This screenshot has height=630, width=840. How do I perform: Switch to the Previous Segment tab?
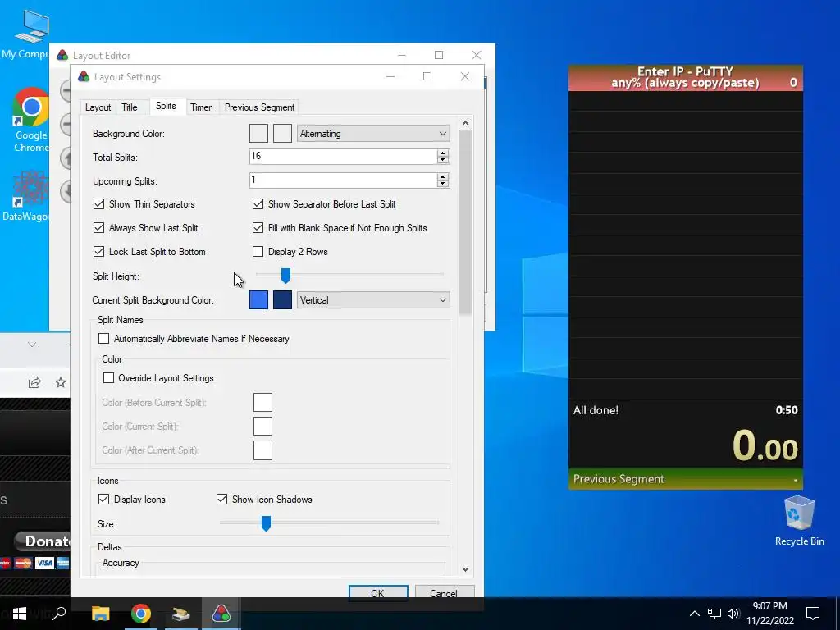(x=259, y=107)
